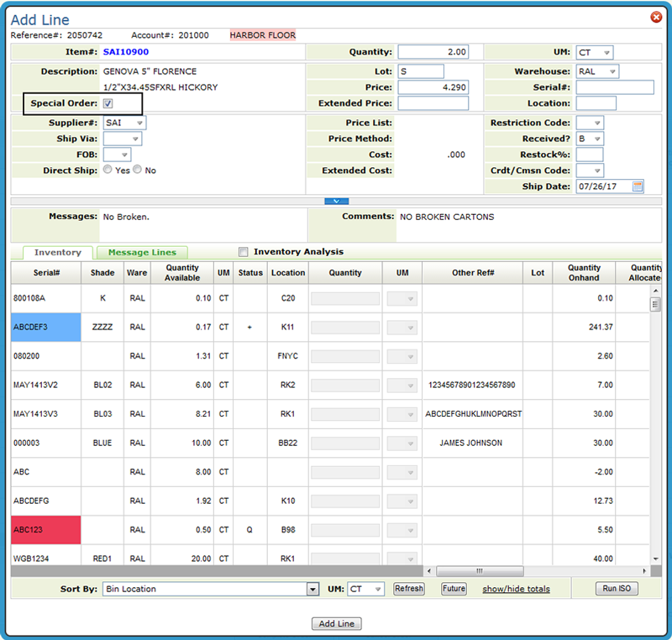The image size is (672, 640).
Task: Select the Inventory tab
Action: tap(57, 253)
